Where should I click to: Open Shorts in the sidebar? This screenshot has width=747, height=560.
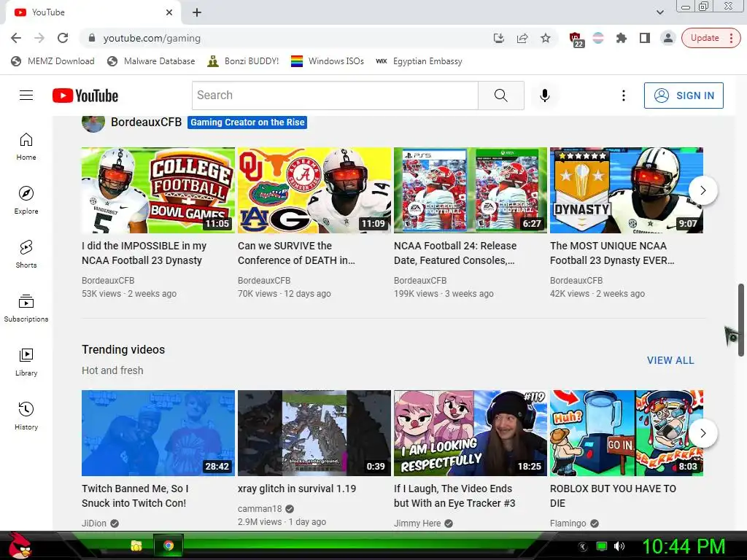click(x=26, y=254)
